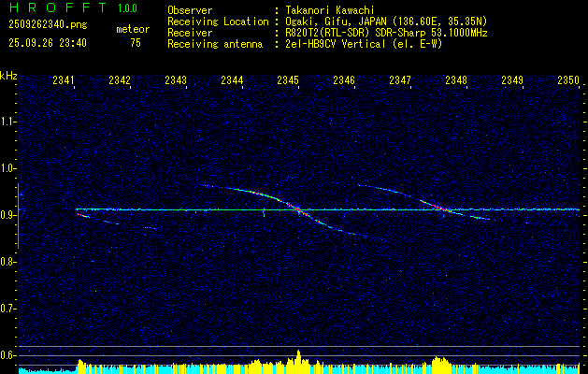588x374 pixels.
Task: Click the 1.1 kHz frequency label
Action: click(7, 122)
